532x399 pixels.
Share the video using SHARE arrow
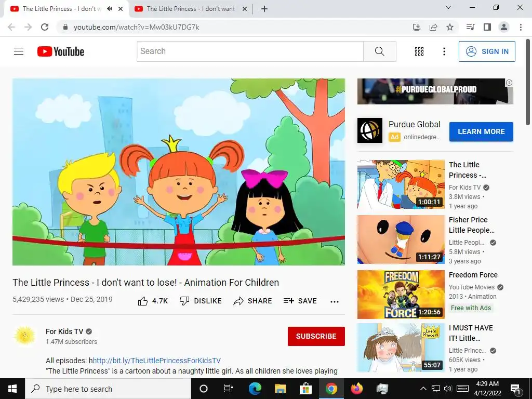pyautogui.click(x=252, y=301)
